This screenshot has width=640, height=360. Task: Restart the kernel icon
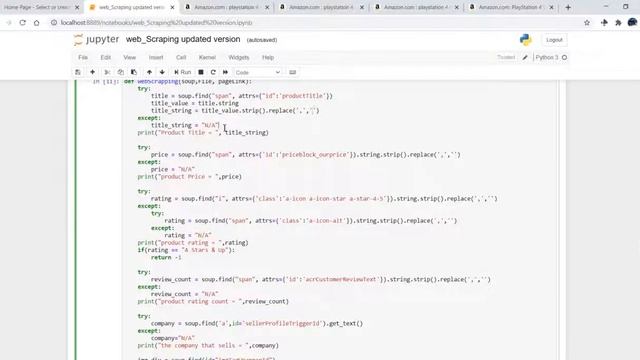tap(213, 72)
